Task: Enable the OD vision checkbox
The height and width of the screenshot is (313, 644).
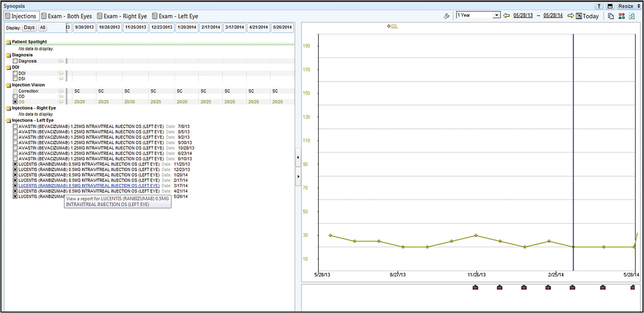Action: coord(15,96)
